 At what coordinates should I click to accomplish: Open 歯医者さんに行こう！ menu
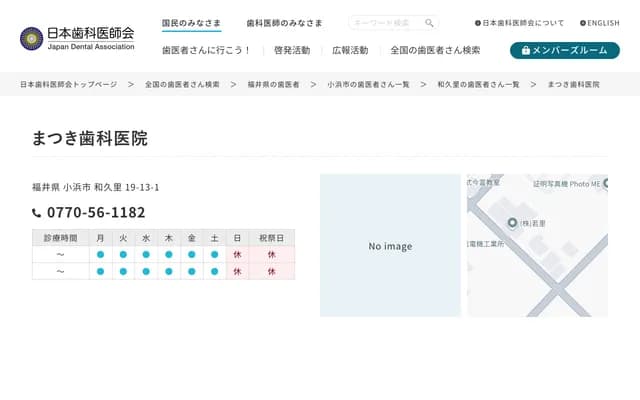click(x=206, y=50)
